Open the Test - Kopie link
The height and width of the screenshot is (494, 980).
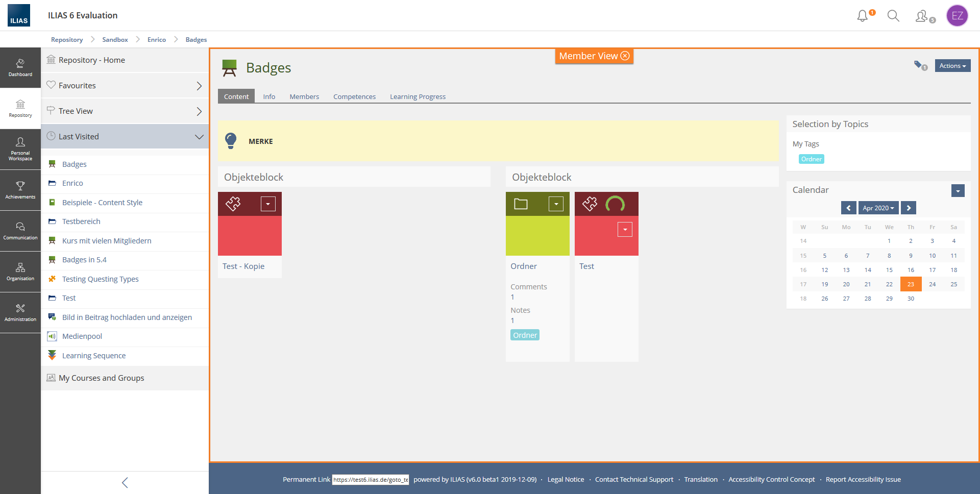243,266
